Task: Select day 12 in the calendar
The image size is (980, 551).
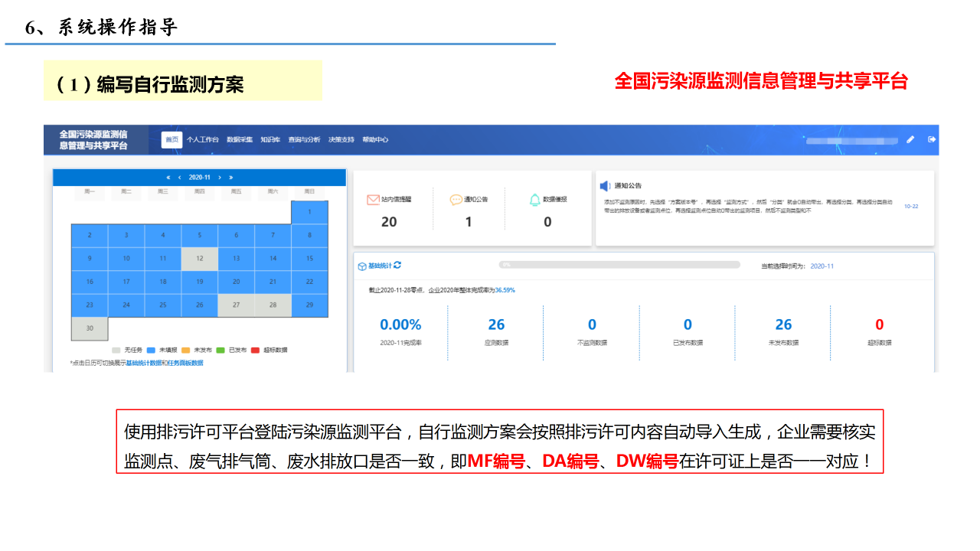Action: coord(199,259)
